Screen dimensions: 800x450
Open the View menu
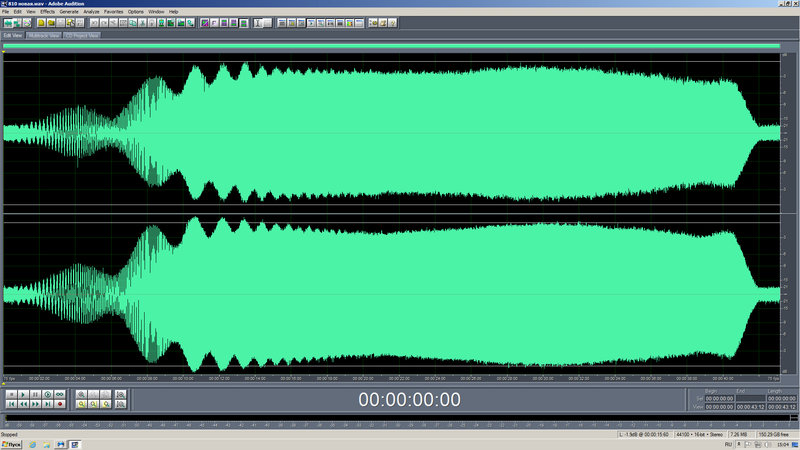31,11
